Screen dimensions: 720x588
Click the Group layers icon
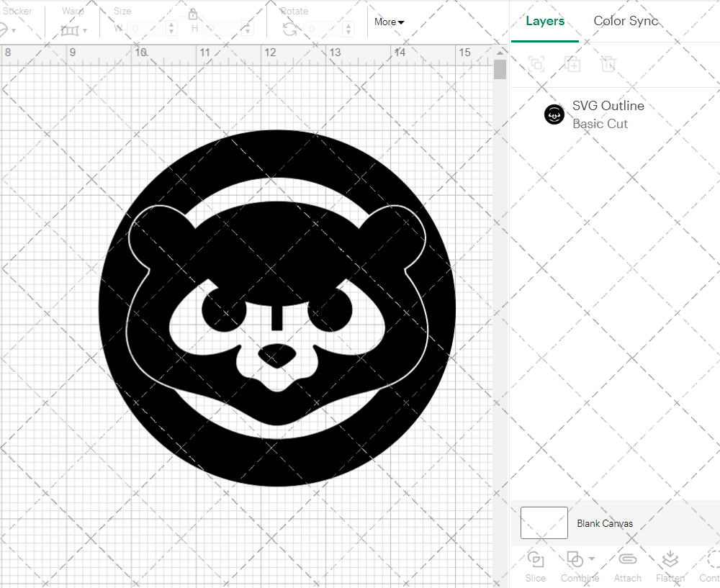pos(535,64)
